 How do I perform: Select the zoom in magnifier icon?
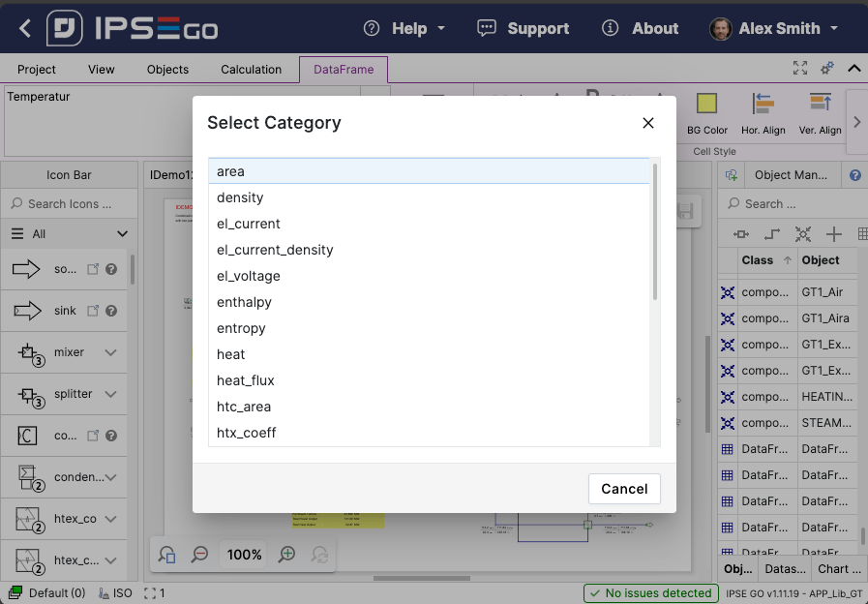[284, 554]
